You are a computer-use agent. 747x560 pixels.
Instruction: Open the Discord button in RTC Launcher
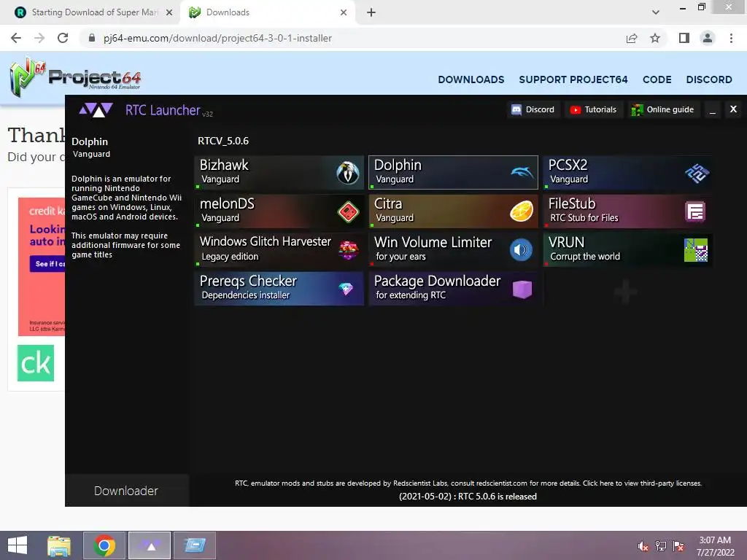coord(533,109)
